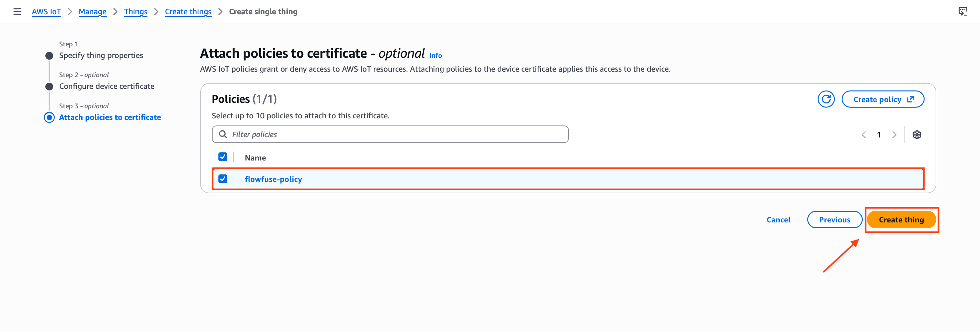The image size is (980, 332).
Task: Select pagination page 1
Action: click(879, 135)
